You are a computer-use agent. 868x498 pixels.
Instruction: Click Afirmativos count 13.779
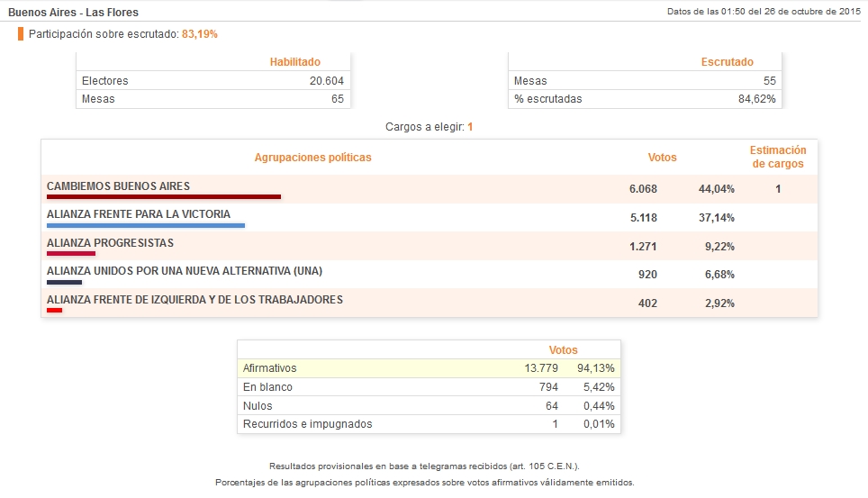click(541, 368)
